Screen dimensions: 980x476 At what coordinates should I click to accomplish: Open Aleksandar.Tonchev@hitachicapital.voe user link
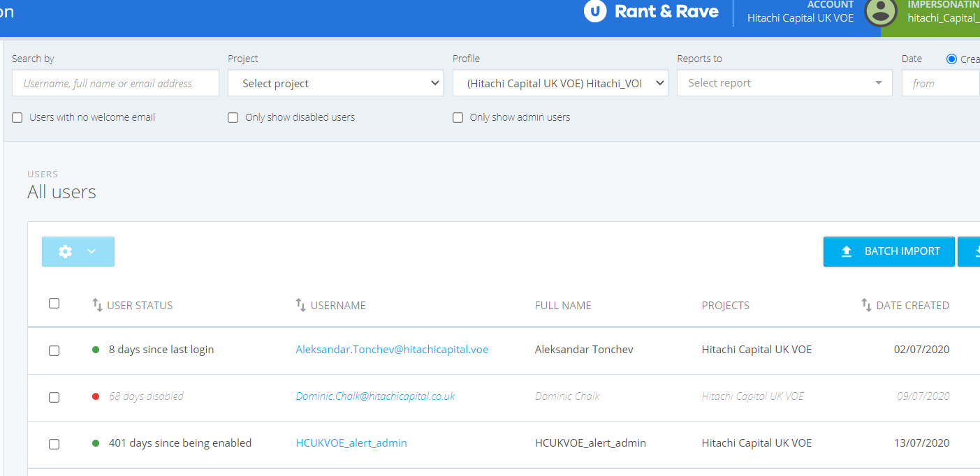392,350
